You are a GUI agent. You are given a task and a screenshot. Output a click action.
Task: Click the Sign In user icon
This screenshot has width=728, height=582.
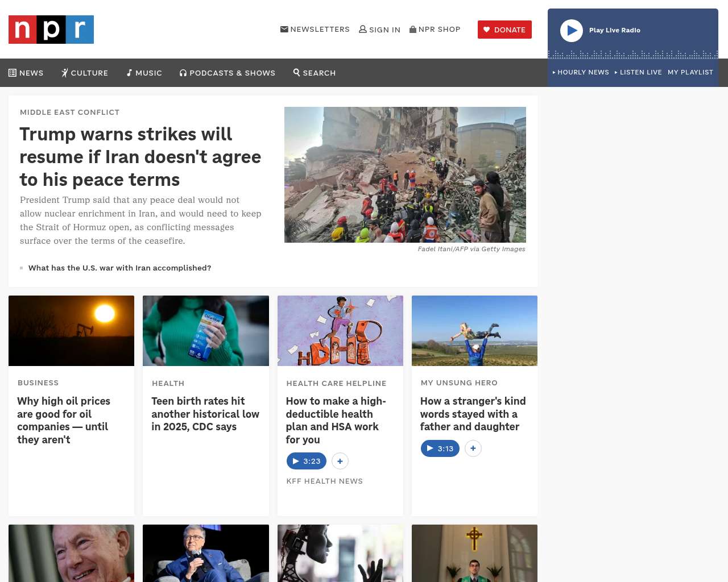(363, 30)
